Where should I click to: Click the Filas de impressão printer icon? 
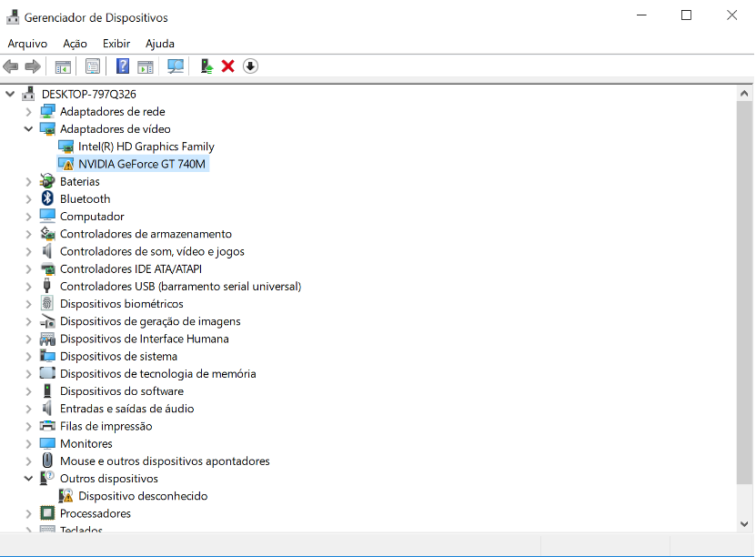click(47, 426)
